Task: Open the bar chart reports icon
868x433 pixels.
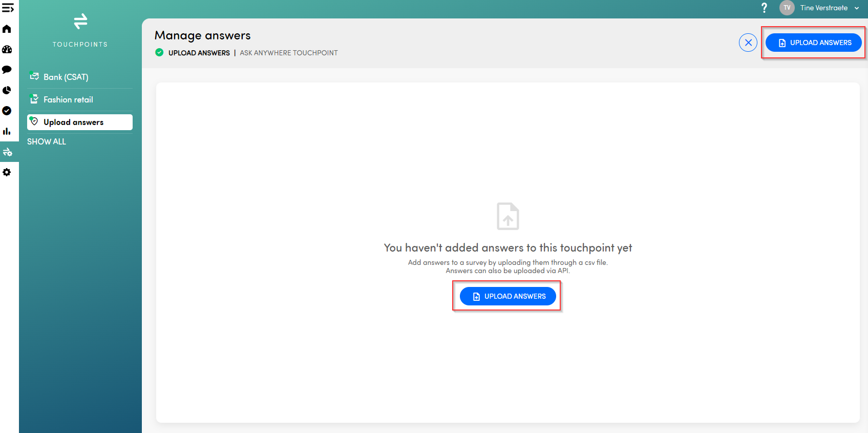Action: tap(7, 132)
